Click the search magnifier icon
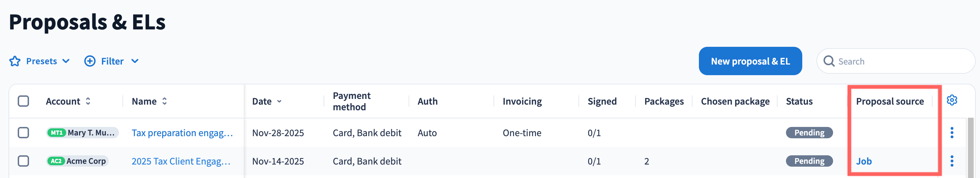Screen dimensions: 980x178 pos(828,61)
